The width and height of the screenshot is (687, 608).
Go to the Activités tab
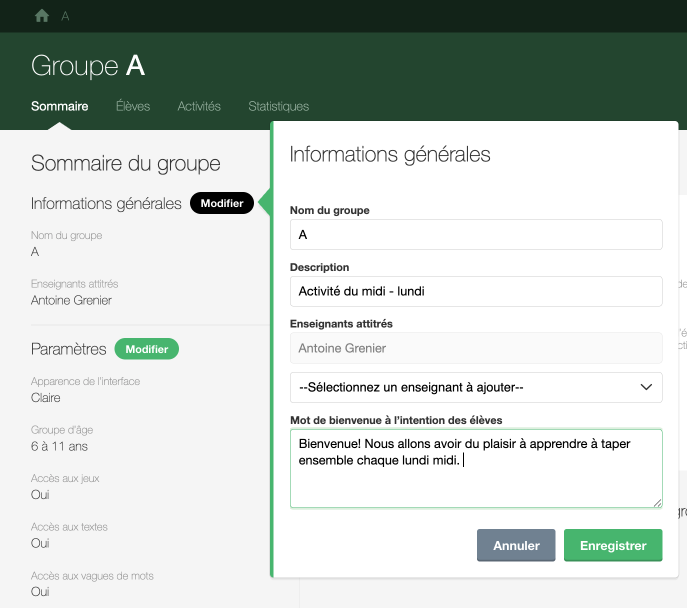coord(199,106)
